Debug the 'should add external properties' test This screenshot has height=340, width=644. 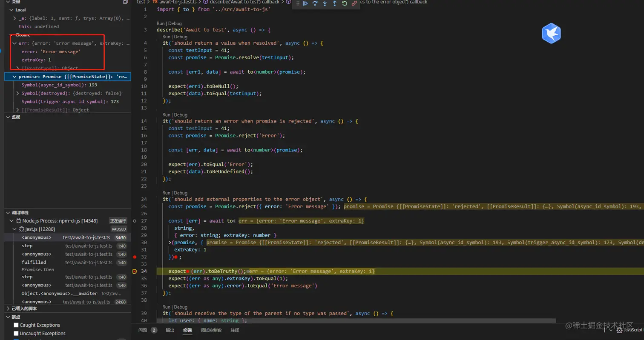click(x=181, y=192)
